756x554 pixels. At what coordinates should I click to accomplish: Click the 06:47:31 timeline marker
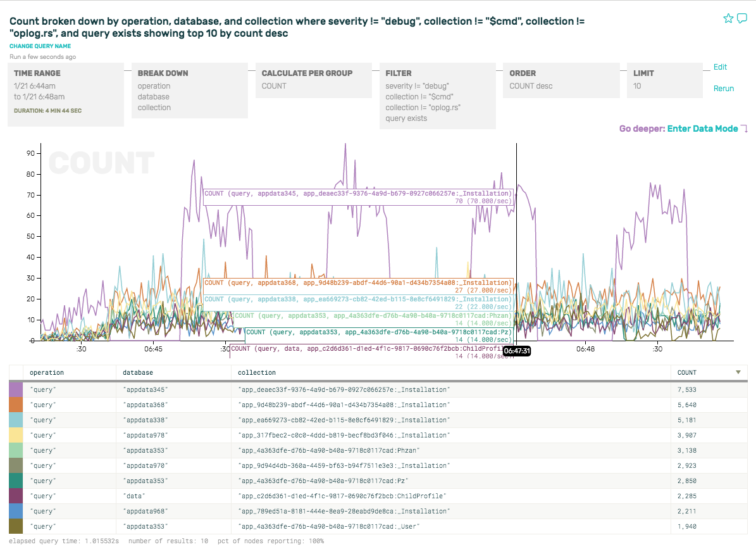click(516, 350)
